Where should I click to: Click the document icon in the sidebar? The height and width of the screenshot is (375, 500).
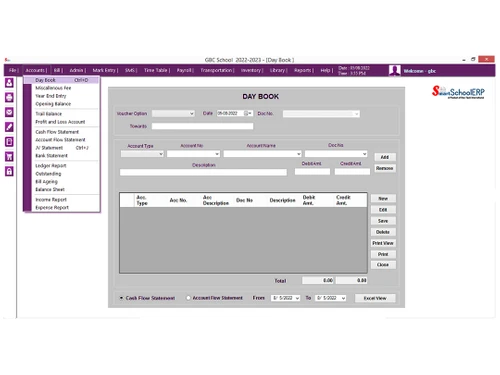[x=9, y=142]
